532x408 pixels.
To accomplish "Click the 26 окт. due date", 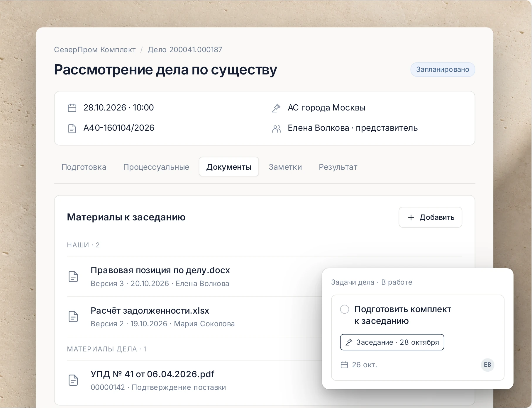I will point(365,365).
